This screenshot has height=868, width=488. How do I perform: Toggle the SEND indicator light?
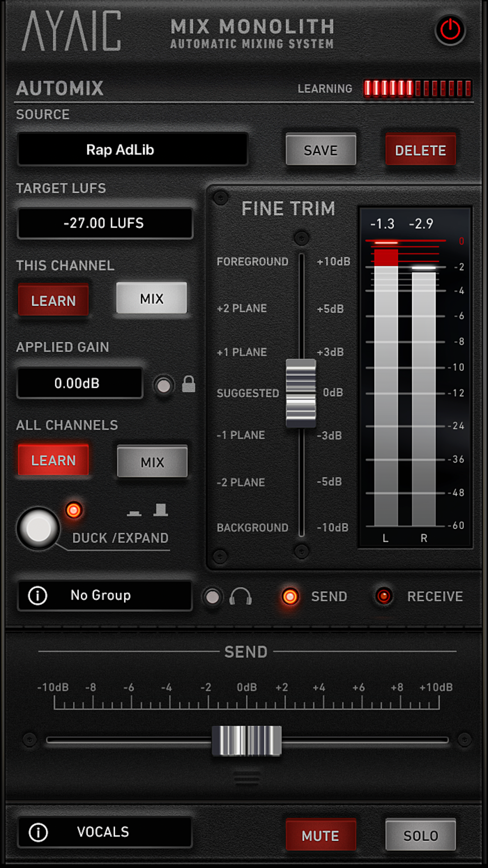tap(290, 596)
